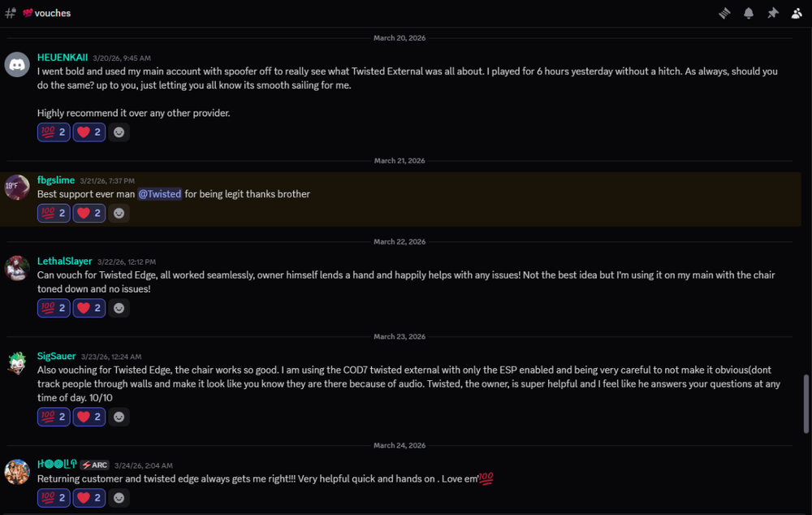812x515 pixels.
Task: Toggle the 100 reaction on SigSauer's message
Action: click(x=54, y=417)
